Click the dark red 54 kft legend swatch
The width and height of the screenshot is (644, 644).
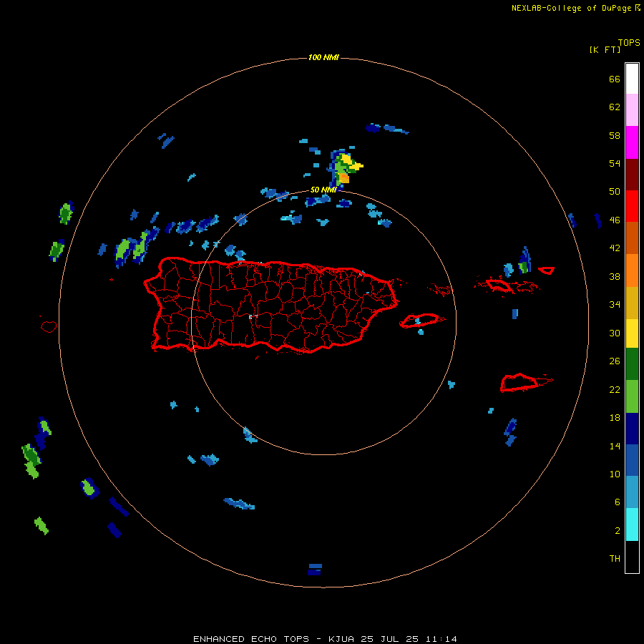tap(632, 174)
